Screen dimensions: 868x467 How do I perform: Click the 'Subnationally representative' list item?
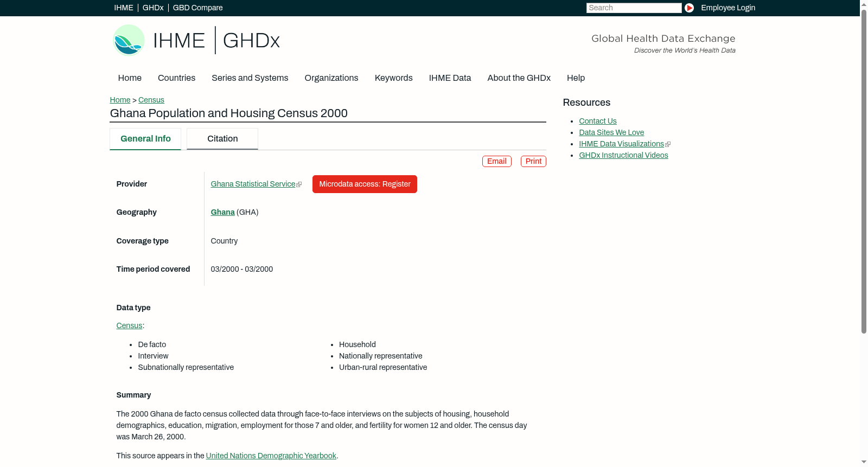(x=186, y=367)
